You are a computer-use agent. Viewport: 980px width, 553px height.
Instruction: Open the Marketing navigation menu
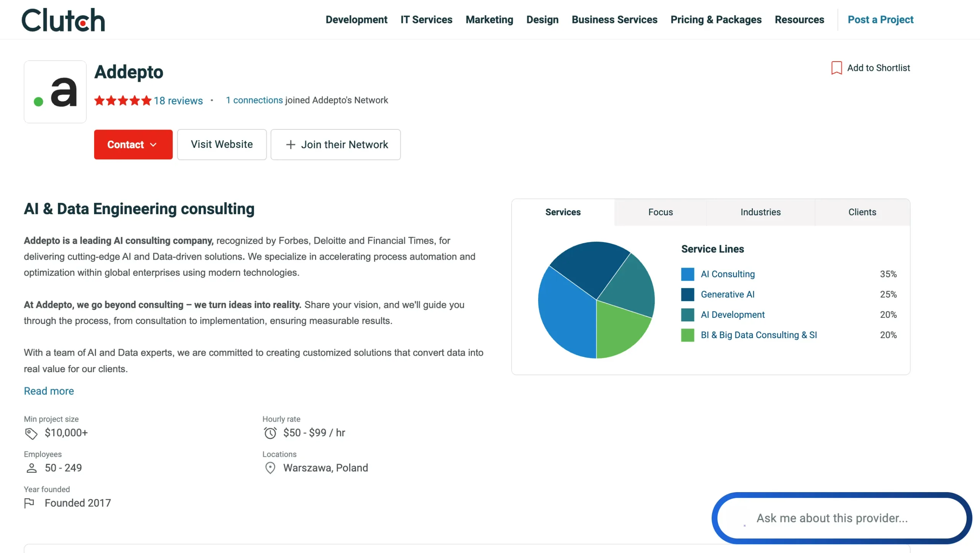click(x=489, y=20)
